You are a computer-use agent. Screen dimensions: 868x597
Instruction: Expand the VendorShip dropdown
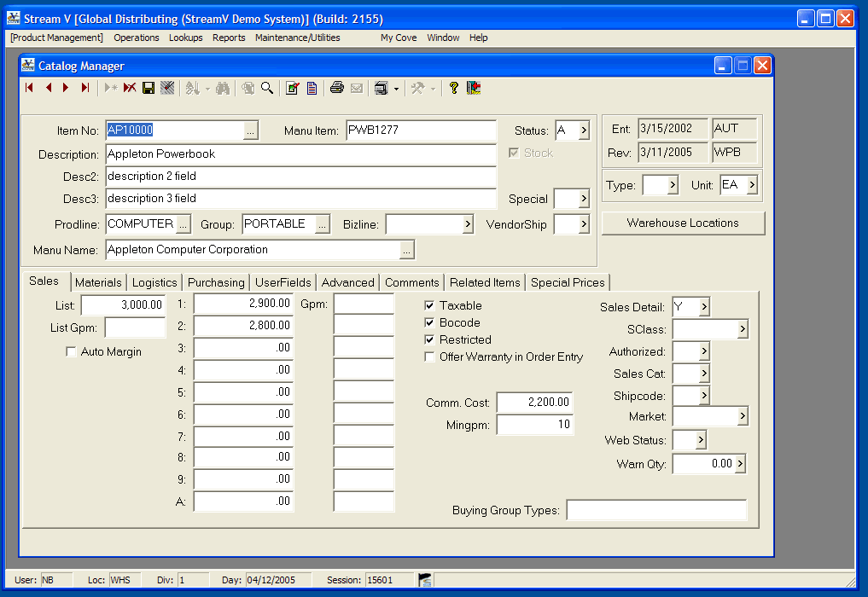tap(584, 224)
